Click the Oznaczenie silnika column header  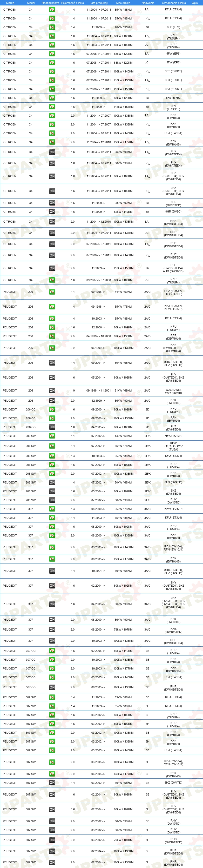[x=174, y=3]
